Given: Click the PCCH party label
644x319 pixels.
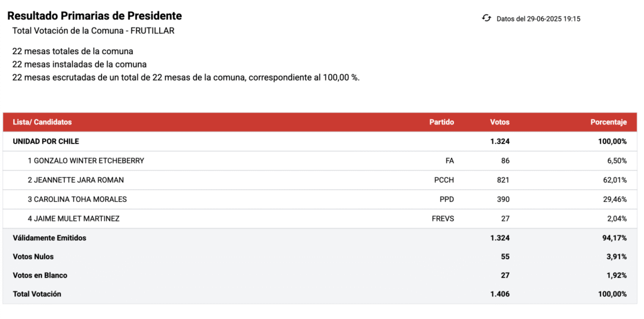Looking at the screenshot, I should point(444,180).
